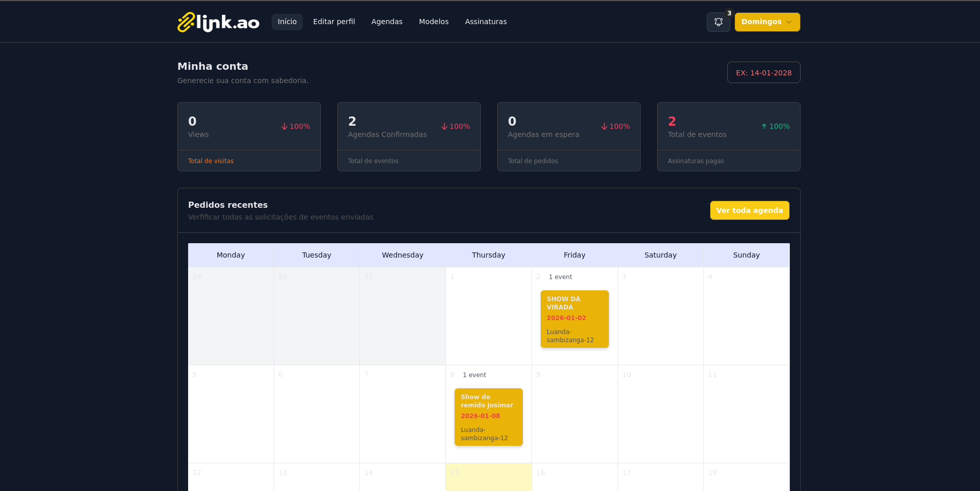Click the EX: 14-01-2028 expiry badge

[x=763, y=73]
